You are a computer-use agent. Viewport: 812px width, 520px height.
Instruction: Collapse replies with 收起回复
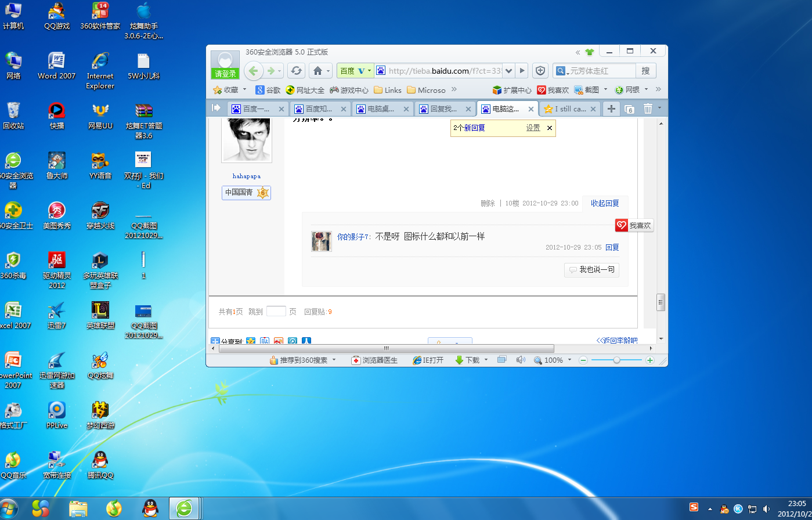click(605, 203)
